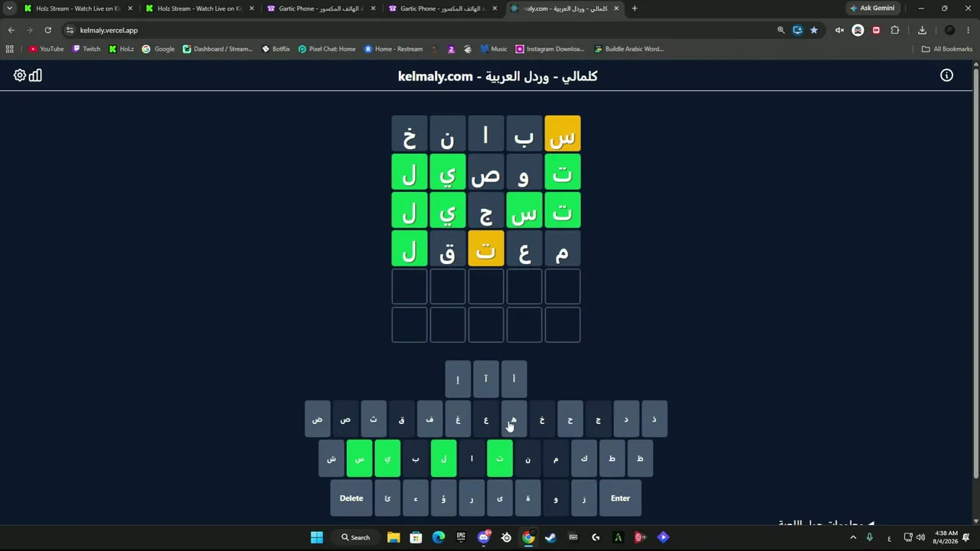Click the Google Chrome taskbar icon
The width and height of the screenshot is (980, 551).
tap(528, 537)
